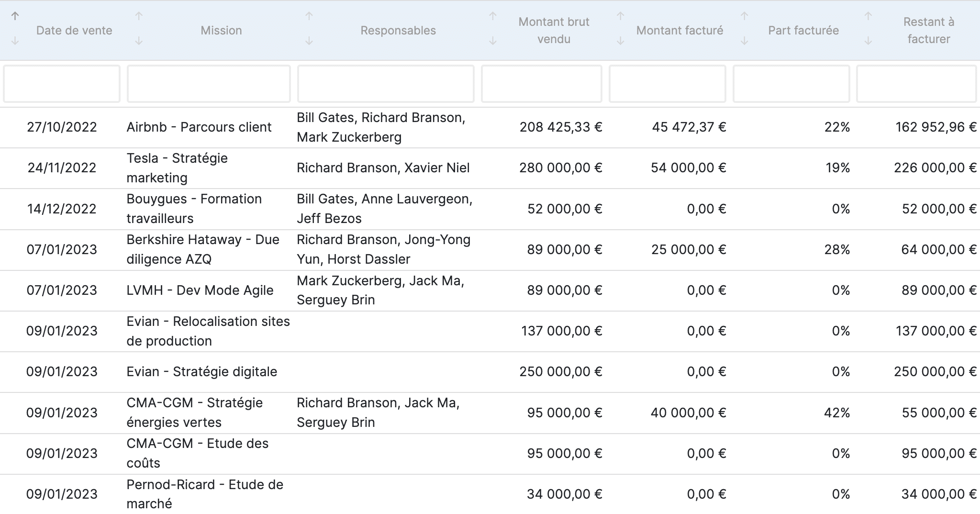Click the date 27/10/2022
This screenshot has width=980, height=514.
pos(62,127)
